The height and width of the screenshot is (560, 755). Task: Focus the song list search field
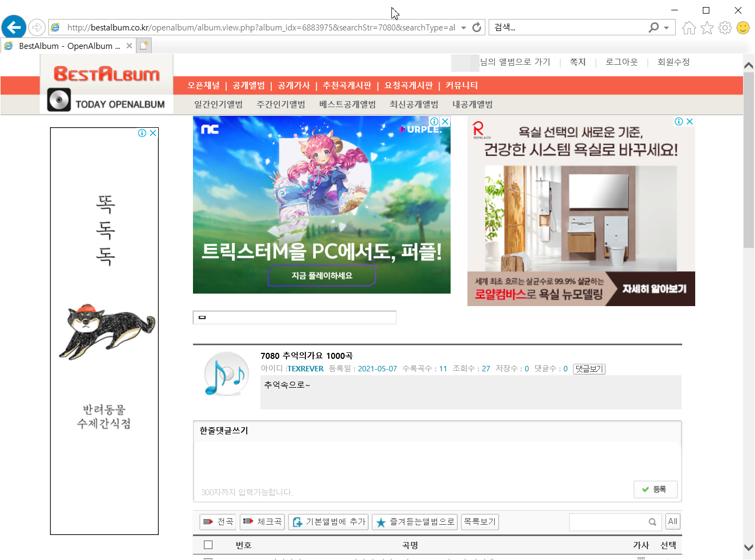coord(609,522)
